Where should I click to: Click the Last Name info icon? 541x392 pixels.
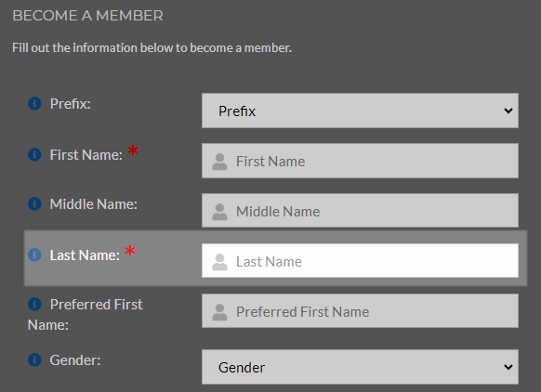coord(34,255)
